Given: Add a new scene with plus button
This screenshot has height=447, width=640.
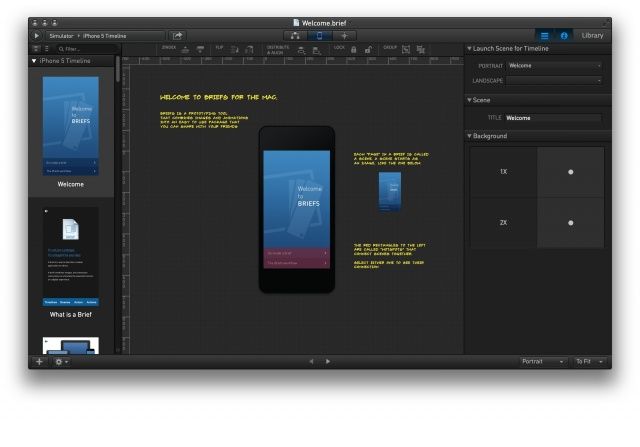Looking at the screenshot, I should click(39, 361).
